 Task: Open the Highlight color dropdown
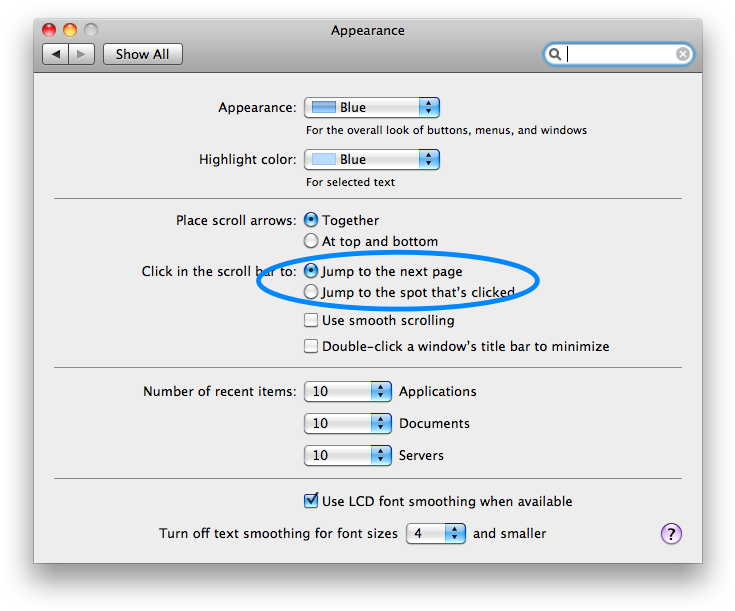(x=372, y=159)
